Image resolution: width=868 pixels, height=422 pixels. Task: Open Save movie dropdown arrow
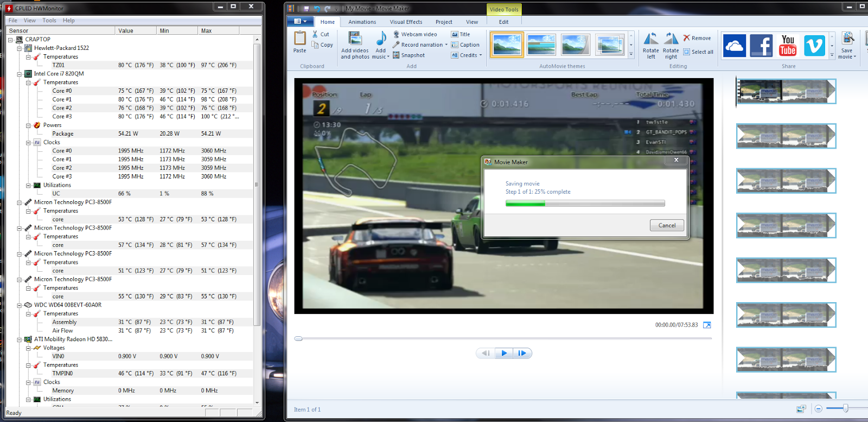tap(855, 57)
